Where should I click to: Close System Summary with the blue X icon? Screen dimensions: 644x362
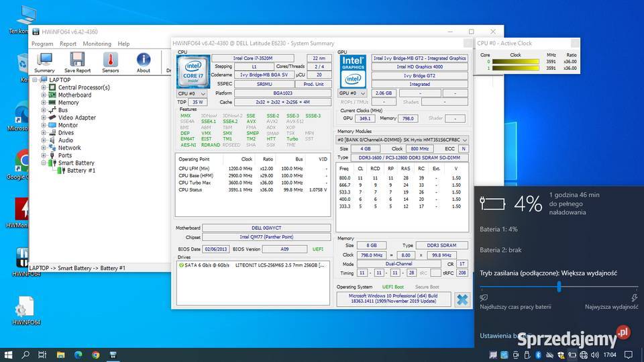pyautogui.click(x=462, y=300)
